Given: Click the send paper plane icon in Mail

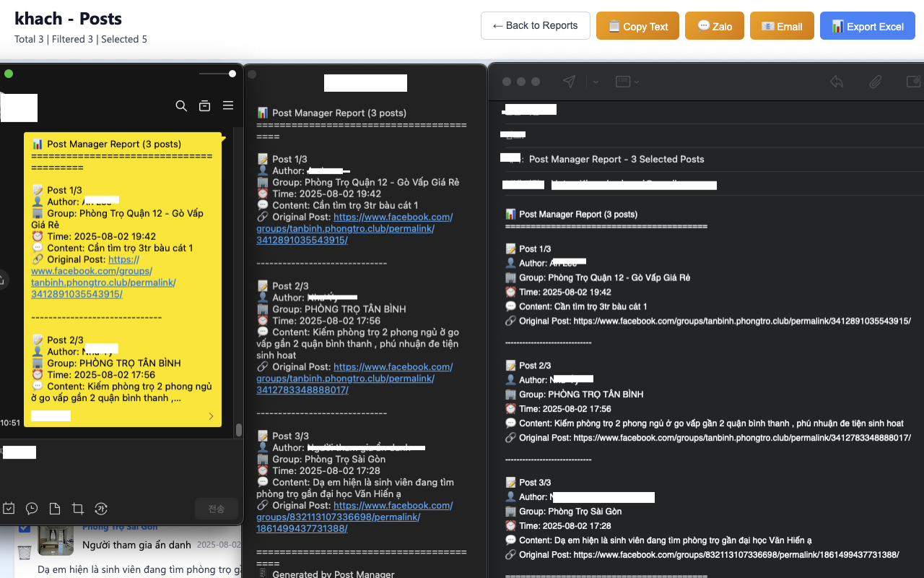Looking at the screenshot, I should 569,82.
